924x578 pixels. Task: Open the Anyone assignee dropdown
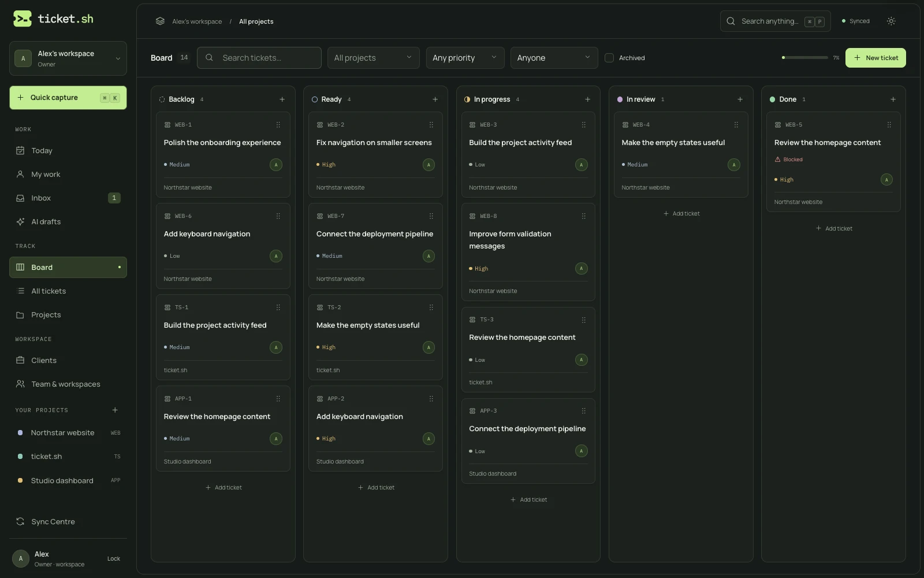click(554, 58)
